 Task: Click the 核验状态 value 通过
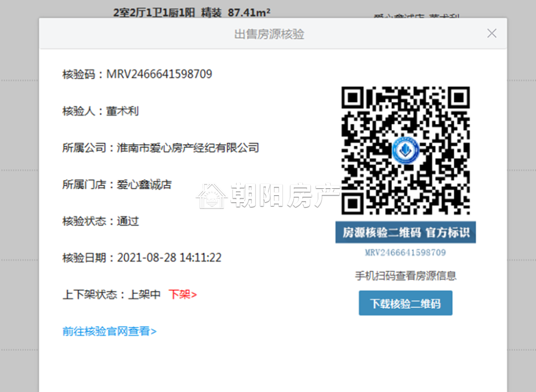pyautogui.click(x=128, y=221)
